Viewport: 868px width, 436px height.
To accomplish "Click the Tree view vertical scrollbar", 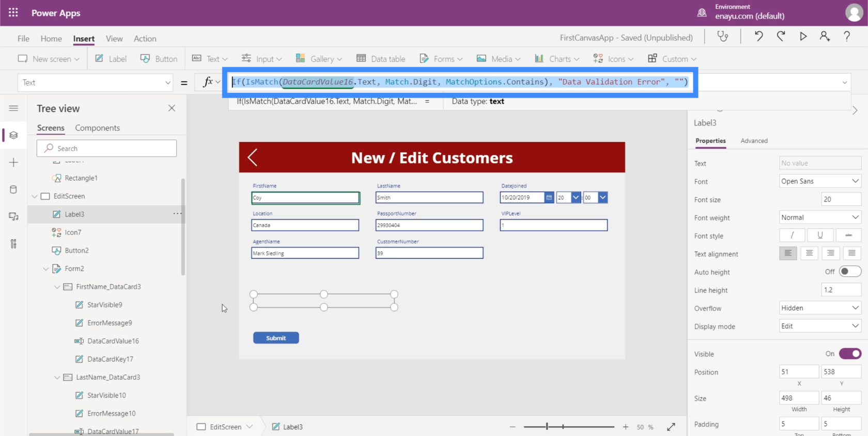I will 183,226.
